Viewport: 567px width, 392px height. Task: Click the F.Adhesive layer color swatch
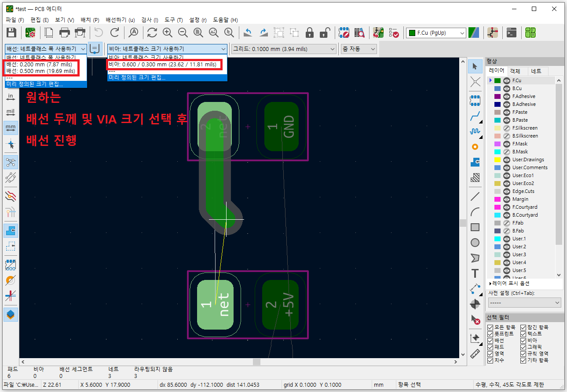(497, 96)
